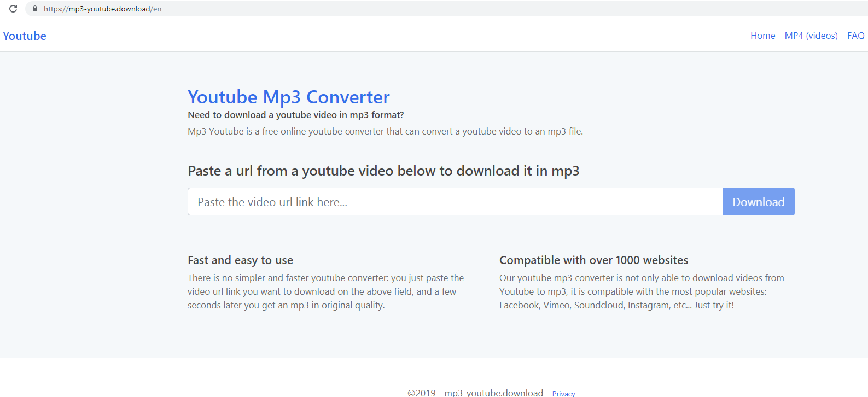Click the 'Youtube Mp3 Converter' title
Image resolution: width=868 pixels, height=397 pixels.
point(288,97)
